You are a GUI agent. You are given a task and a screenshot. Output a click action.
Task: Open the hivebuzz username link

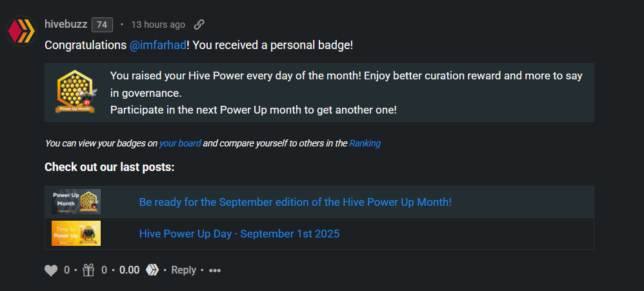pyautogui.click(x=66, y=25)
